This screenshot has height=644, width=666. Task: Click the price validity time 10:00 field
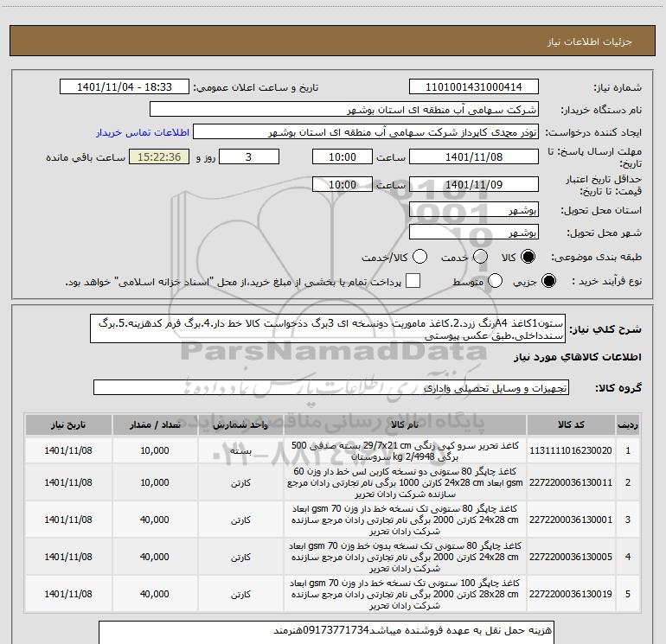coord(343,185)
